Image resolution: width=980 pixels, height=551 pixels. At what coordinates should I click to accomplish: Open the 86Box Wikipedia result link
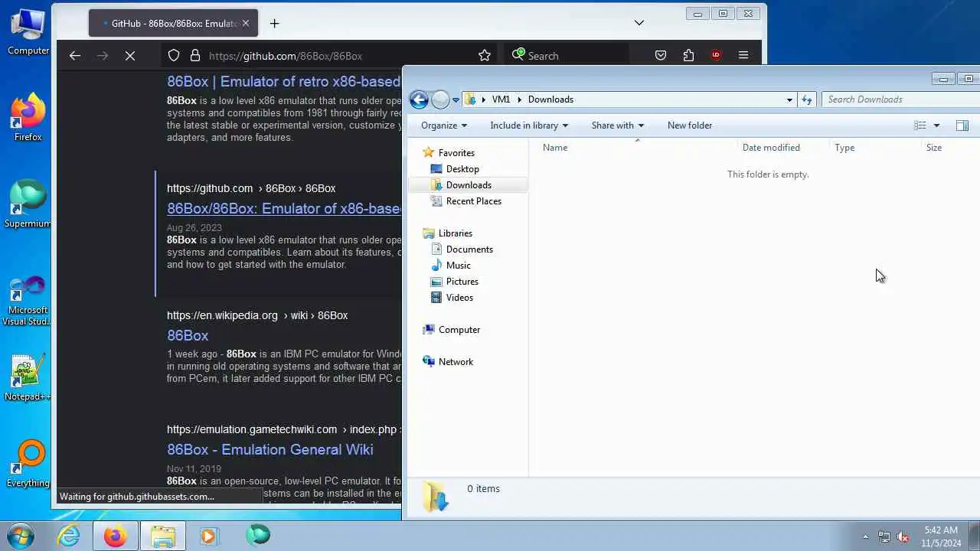188,335
